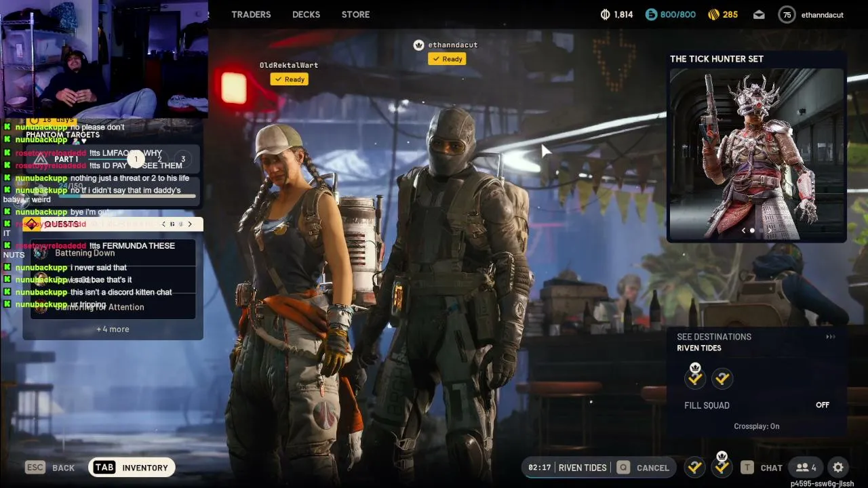Screen dimensions: 868x488
Task: Select step 1 of Phantom Targets
Action: click(x=136, y=159)
